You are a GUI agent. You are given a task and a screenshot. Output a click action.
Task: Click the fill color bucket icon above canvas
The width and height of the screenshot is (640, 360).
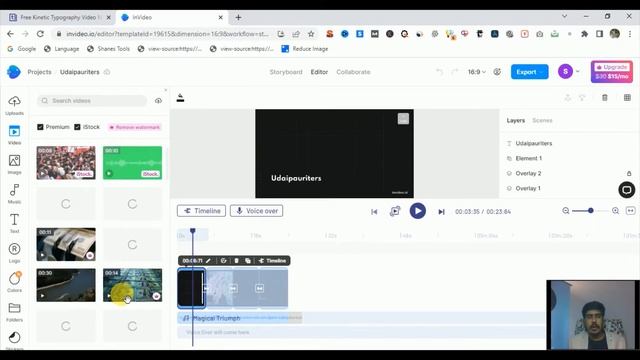click(180, 98)
